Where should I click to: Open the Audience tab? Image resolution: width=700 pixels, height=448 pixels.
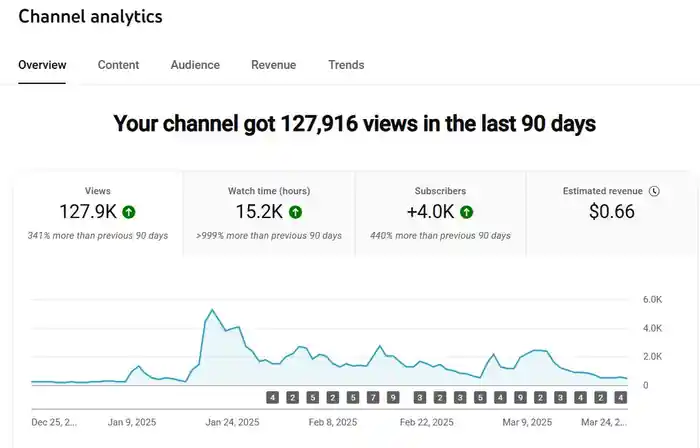coord(195,65)
